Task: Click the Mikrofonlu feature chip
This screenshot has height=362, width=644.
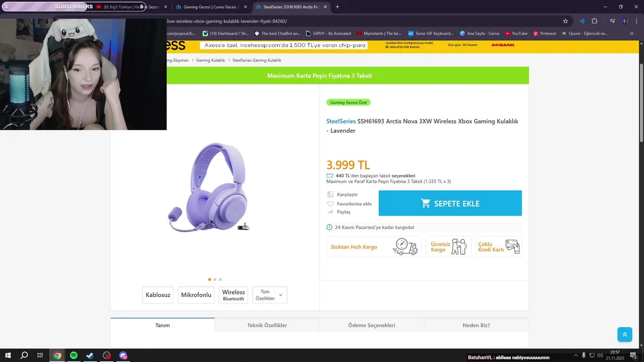Action: [196, 295]
